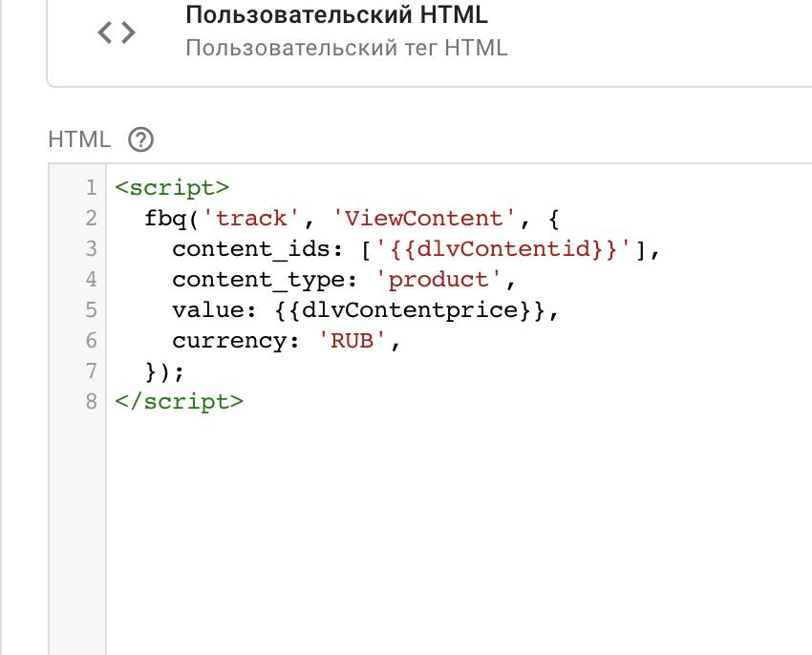This screenshot has height=655, width=812.
Task: Click the code brackets tag type icon
Action: [117, 32]
